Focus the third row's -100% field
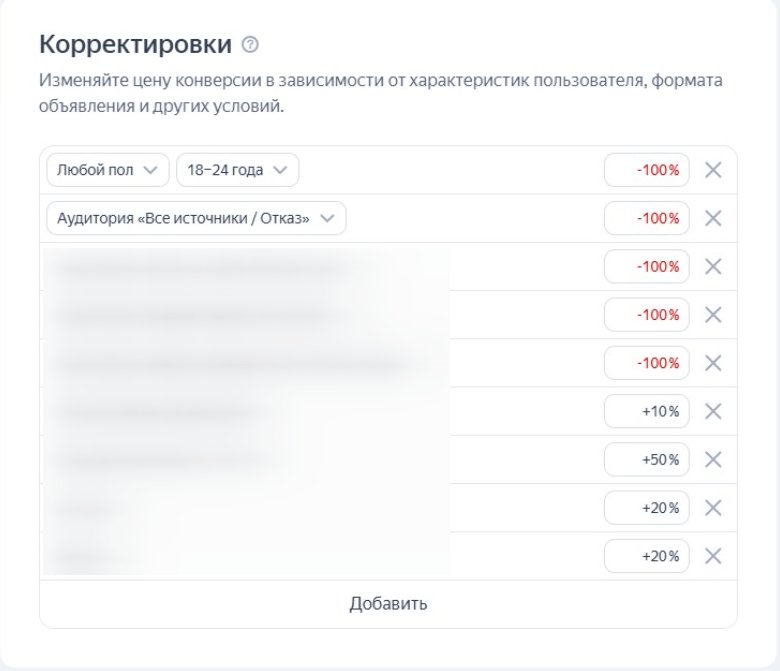 tap(646, 266)
